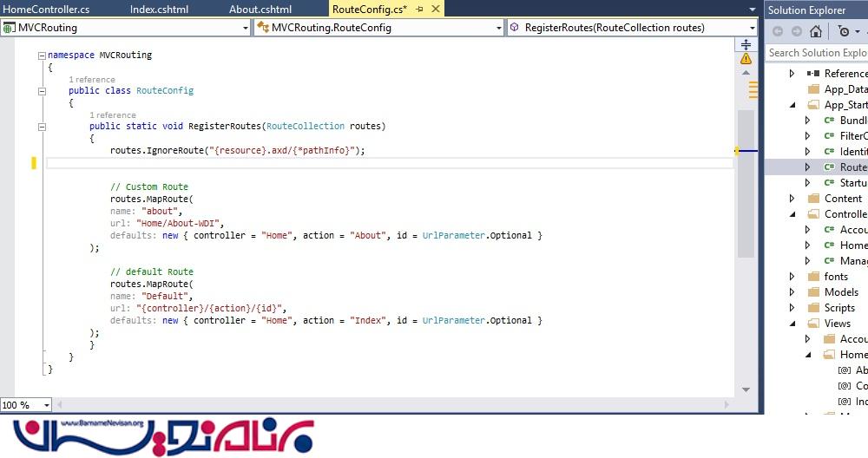This screenshot has height=458, width=868.
Task: Click the editor split-window handle icon
Action: [746, 44]
